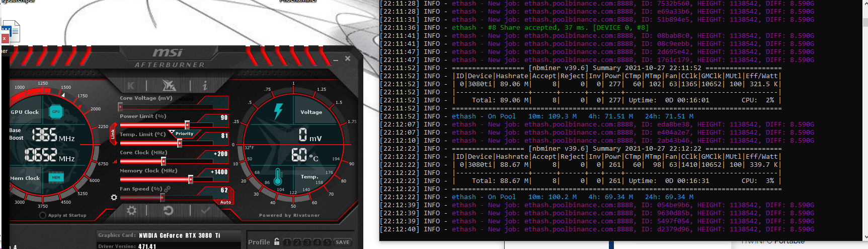Image resolution: width=868 pixels, height=249 pixels.
Task: Adjust the Core Voltage slider handle
Action: click(x=120, y=107)
